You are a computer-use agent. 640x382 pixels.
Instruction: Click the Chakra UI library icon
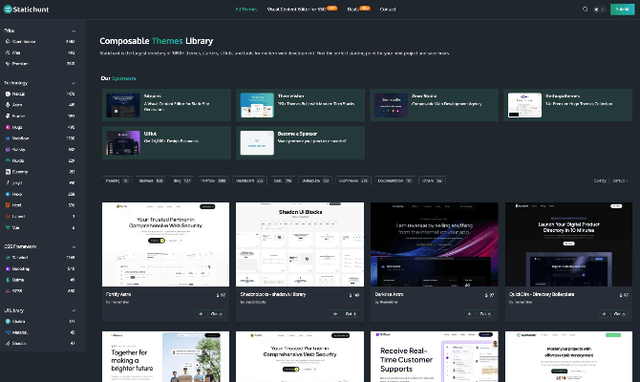tap(7, 321)
